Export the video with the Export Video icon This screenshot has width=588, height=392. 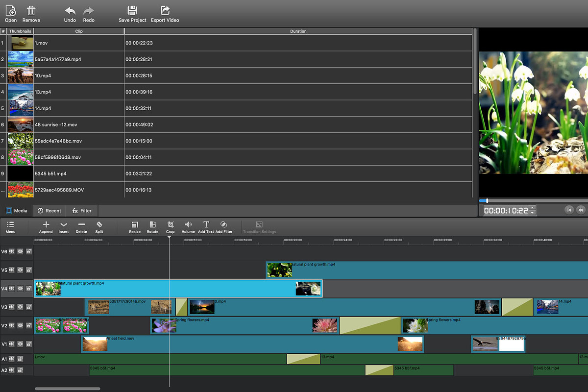(165, 10)
